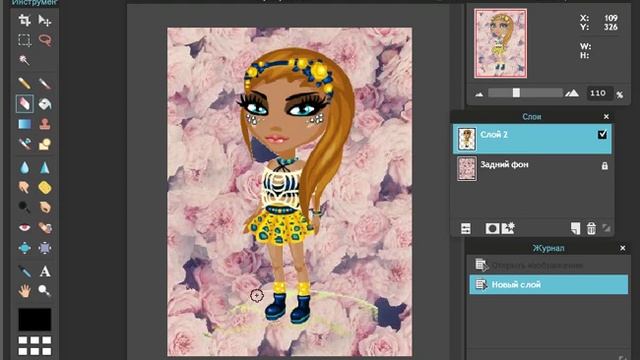Create a new layer icon
The image size is (640, 360).
point(575,229)
